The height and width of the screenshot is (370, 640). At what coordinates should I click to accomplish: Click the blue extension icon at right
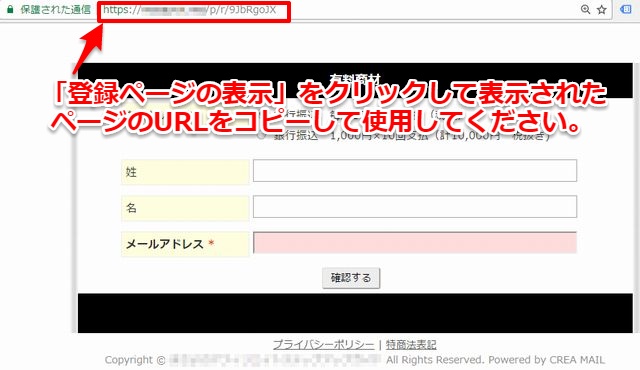click(625, 9)
